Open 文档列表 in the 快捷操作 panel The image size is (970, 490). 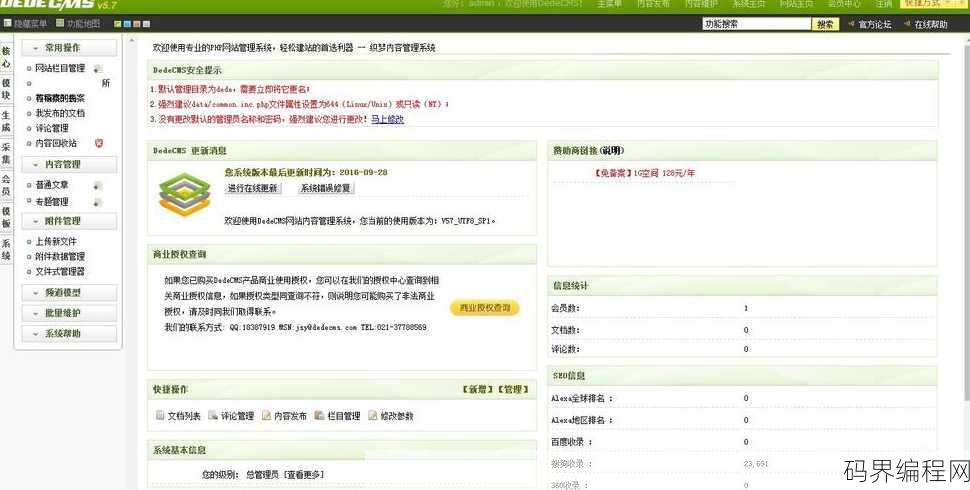(178, 416)
